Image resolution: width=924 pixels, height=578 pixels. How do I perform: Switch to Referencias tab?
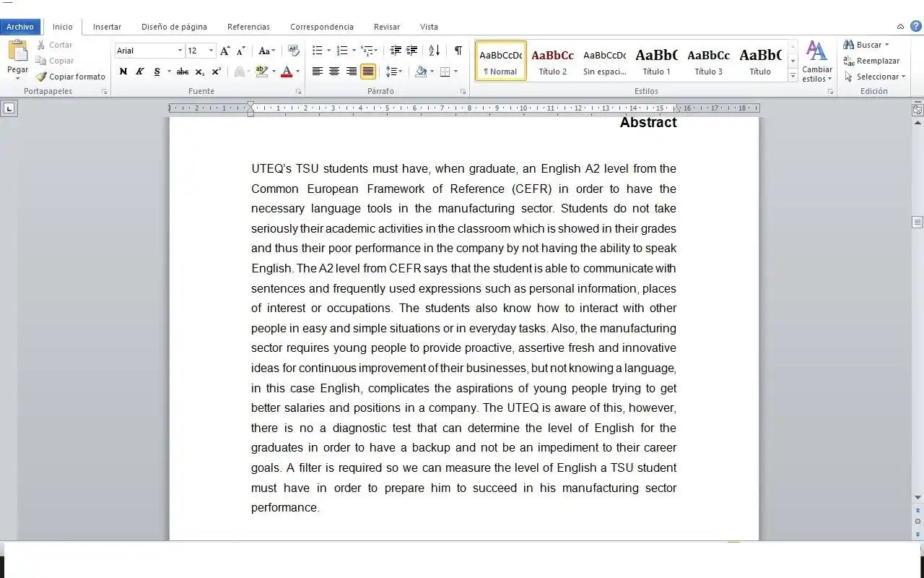coord(248,27)
